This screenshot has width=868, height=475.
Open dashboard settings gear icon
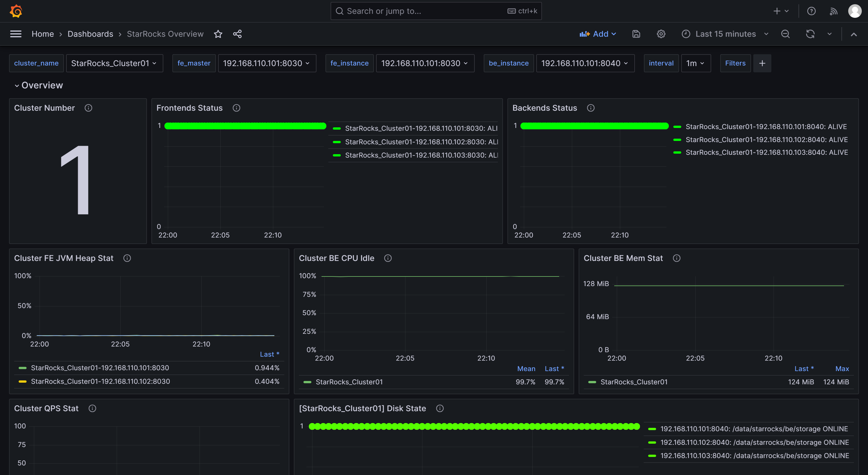[661, 34]
